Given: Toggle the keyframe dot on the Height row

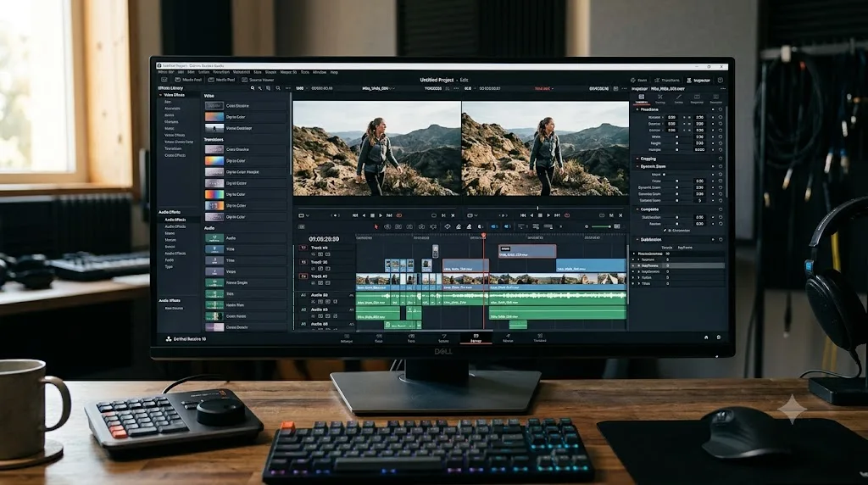Looking at the screenshot, I should pos(713,142).
